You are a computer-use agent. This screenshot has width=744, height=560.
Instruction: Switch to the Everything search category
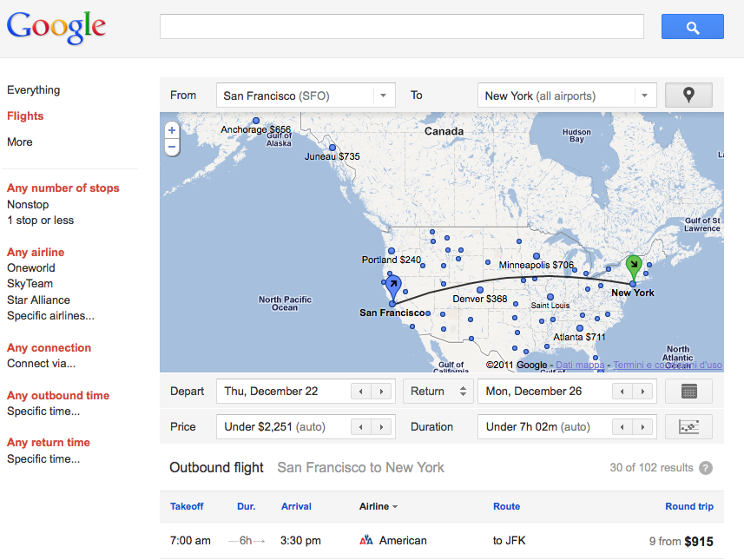33,90
